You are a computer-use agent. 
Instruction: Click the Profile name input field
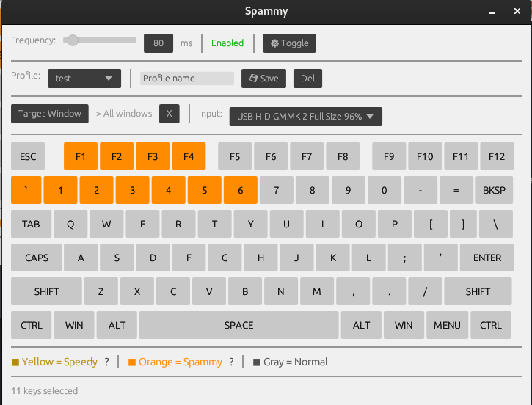(x=187, y=79)
